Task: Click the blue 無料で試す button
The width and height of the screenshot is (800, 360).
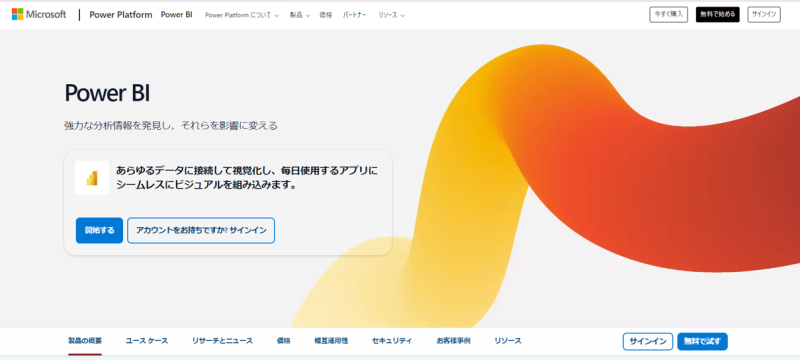Action: point(702,342)
